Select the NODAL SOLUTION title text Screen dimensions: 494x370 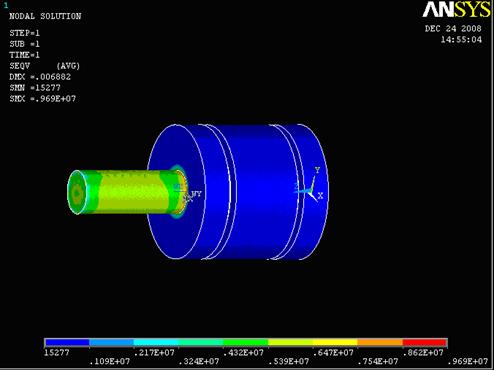(45, 16)
